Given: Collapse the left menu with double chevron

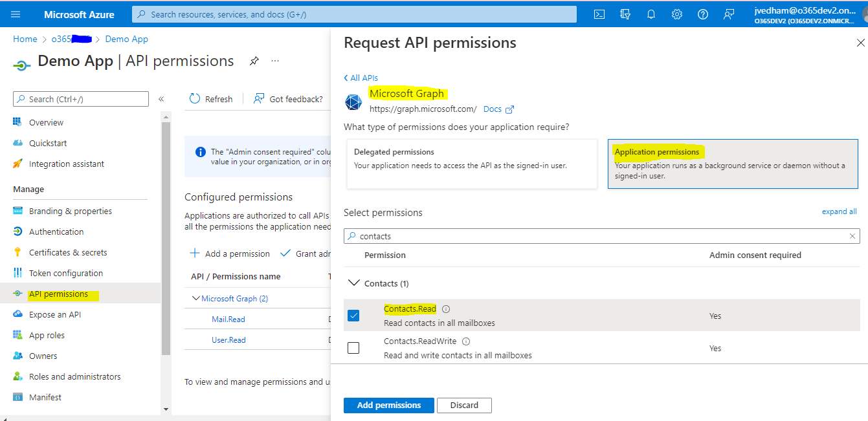Looking at the screenshot, I should 161,99.
